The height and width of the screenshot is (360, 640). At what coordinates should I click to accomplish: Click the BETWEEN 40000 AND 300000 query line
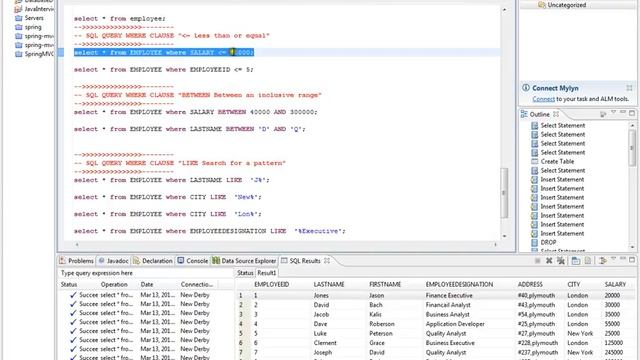(x=195, y=112)
